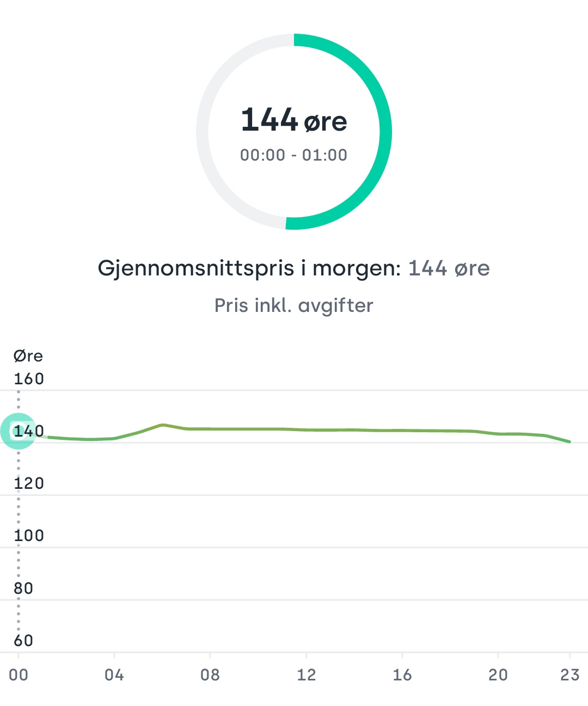Select the 04 hour axis label
This screenshot has width=588, height=706.
[x=114, y=675]
